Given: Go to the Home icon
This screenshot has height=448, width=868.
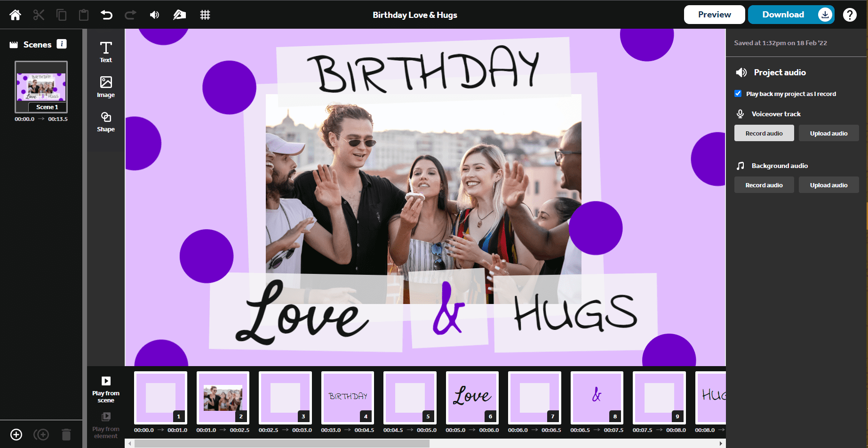Looking at the screenshot, I should point(15,15).
